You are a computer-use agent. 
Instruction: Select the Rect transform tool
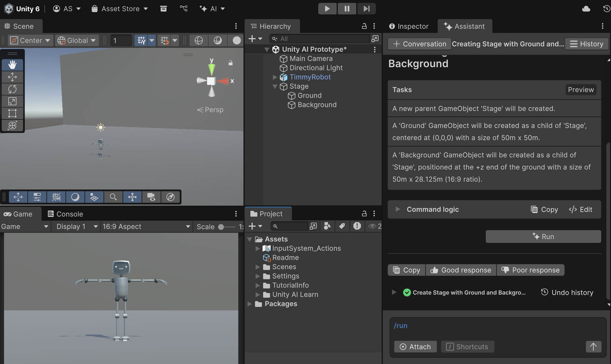pos(12,113)
